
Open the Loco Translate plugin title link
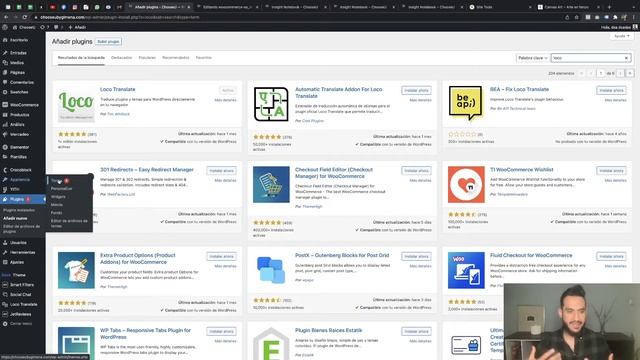[x=118, y=89]
